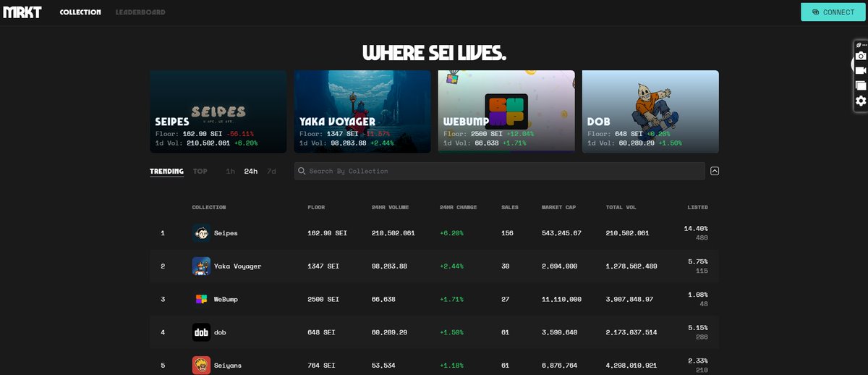Image resolution: width=868 pixels, height=375 pixels.
Task: Open the Seiyans row name link
Action: click(x=228, y=366)
